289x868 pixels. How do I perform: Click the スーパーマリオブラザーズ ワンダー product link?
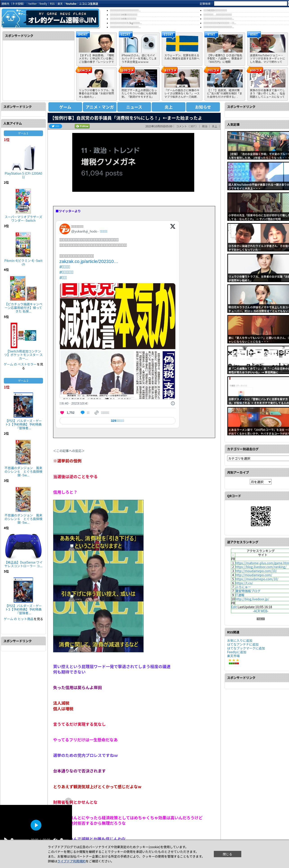click(x=23, y=219)
